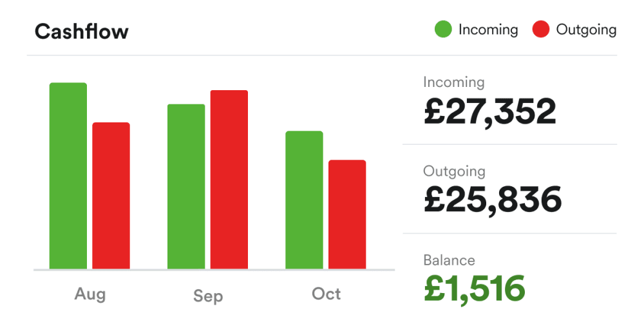Click the Outgoing label above £25,836
644x322 pixels.
tap(454, 171)
